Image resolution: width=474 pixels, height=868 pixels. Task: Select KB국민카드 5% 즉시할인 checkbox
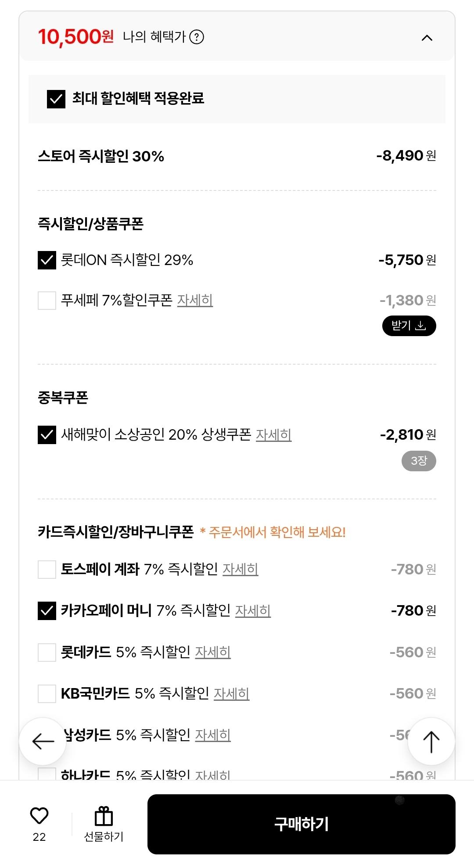[47, 694]
